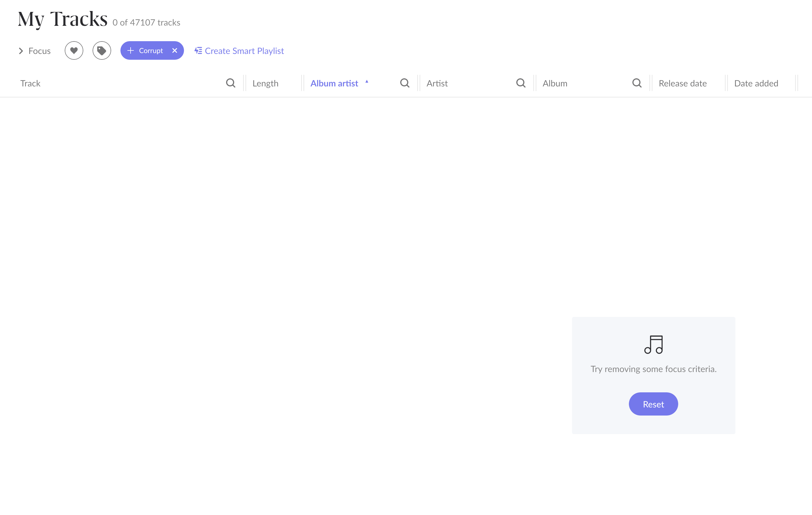Sort by Artist column header
The height and width of the screenshot is (515, 812).
pos(437,83)
